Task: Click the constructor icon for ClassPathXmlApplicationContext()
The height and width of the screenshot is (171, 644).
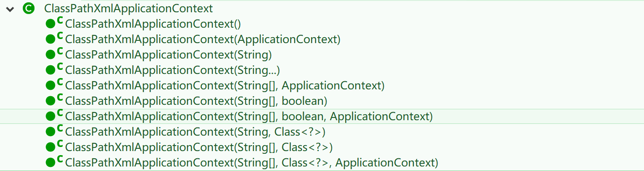Action: click(x=54, y=24)
